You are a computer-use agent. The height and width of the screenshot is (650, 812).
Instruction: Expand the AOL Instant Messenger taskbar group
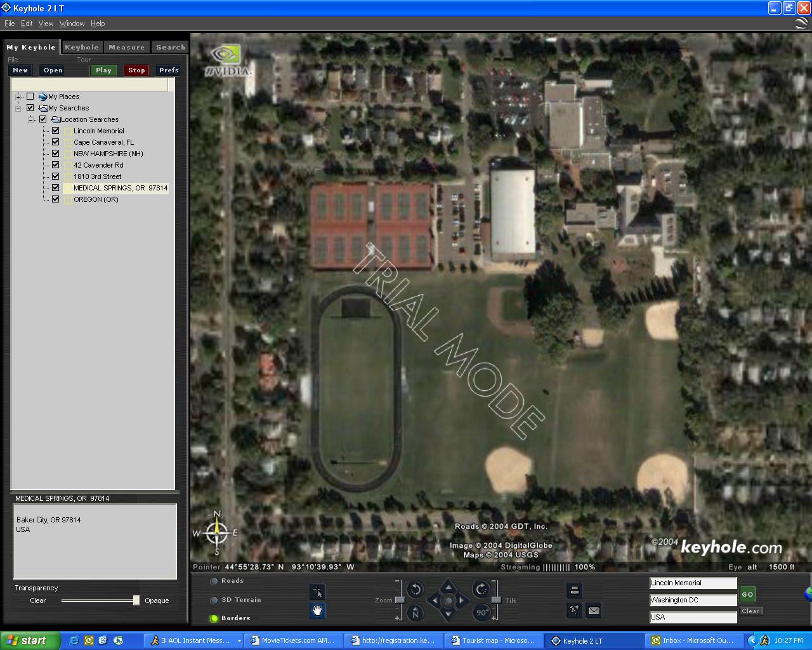(x=239, y=640)
